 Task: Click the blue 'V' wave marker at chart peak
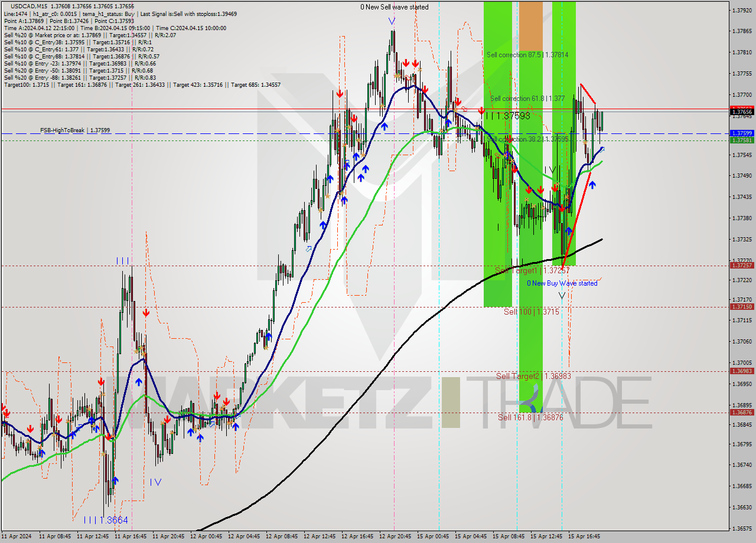point(392,21)
